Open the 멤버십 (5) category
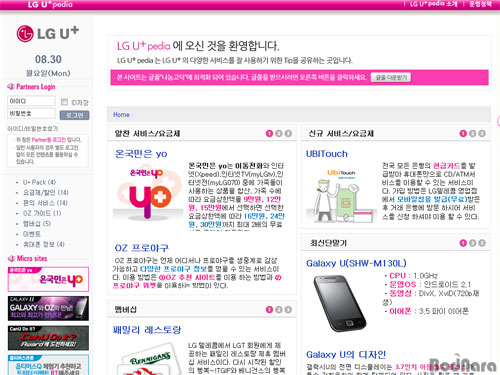The width and height of the screenshot is (500, 375). [37, 223]
